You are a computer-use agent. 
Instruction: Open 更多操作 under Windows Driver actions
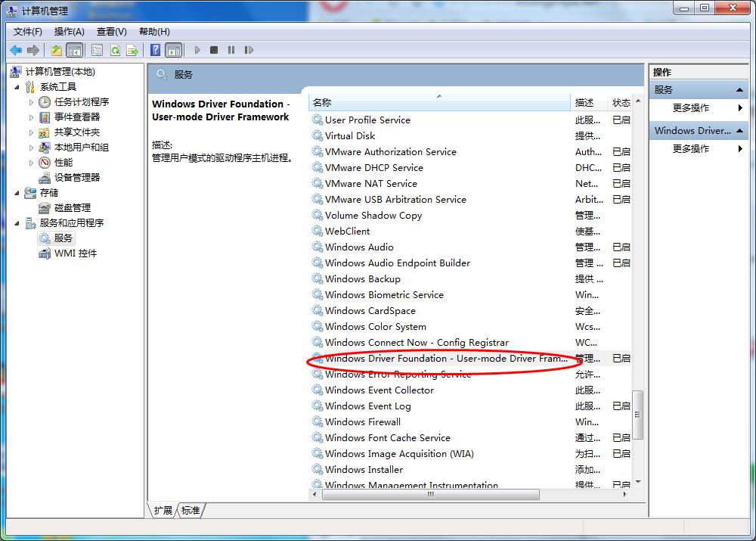691,148
